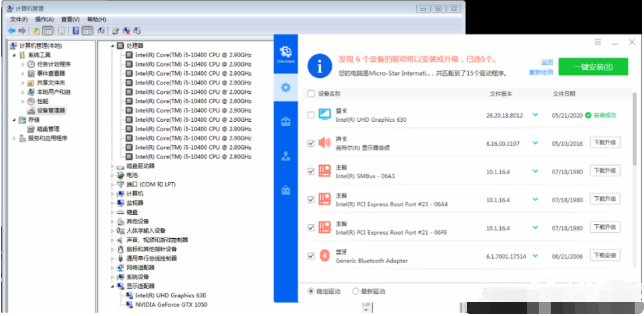
Task: Open the driver tool hamburger menu
Action: 597,42
